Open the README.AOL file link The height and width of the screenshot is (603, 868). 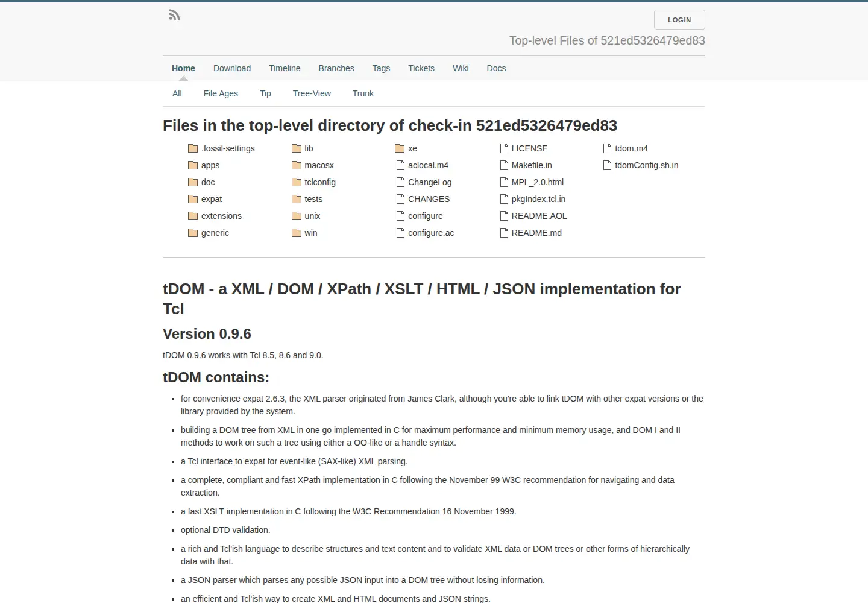click(x=539, y=216)
